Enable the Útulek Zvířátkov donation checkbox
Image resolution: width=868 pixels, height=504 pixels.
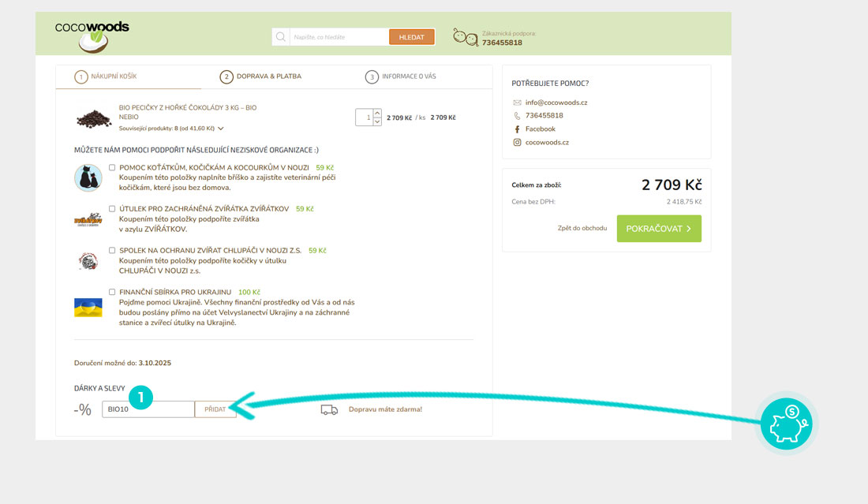click(112, 209)
